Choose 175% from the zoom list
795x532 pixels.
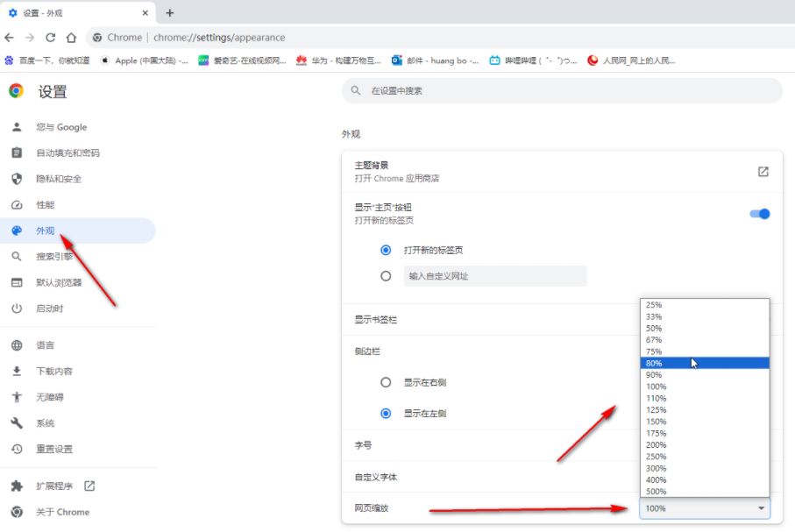pyautogui.click(x=705, y=433)
